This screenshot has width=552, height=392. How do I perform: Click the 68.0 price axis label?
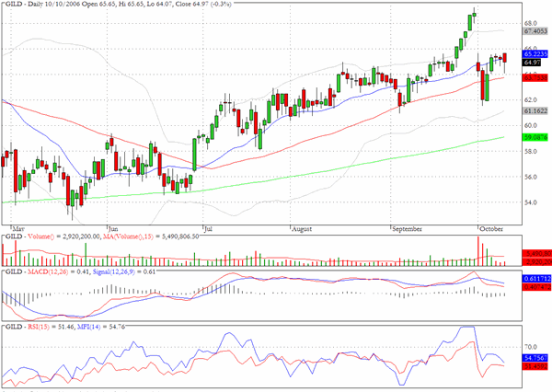(531, 23)
